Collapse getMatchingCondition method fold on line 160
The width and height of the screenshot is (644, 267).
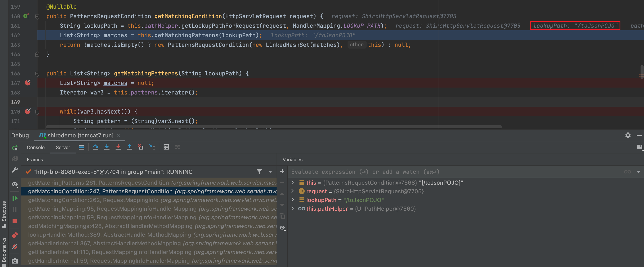pyautogui.click(x=37, y=16)
